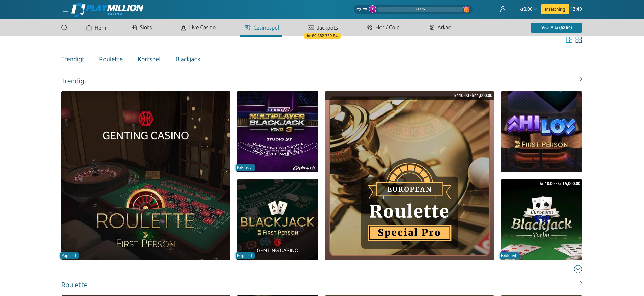Click the 13:49 clock display

click(x=576, y=9)
